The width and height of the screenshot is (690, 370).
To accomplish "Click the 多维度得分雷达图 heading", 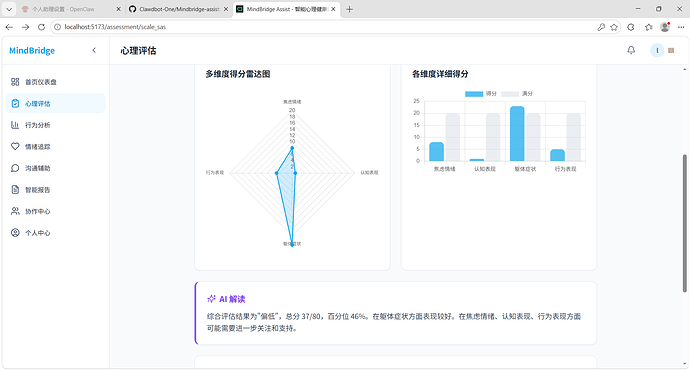I will pyautogui.click(x=238, y=74).
